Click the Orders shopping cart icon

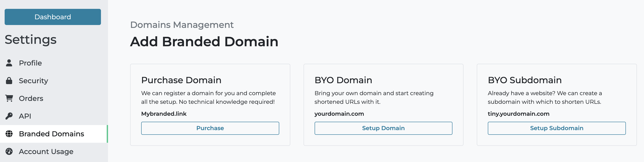click(9, 98)
